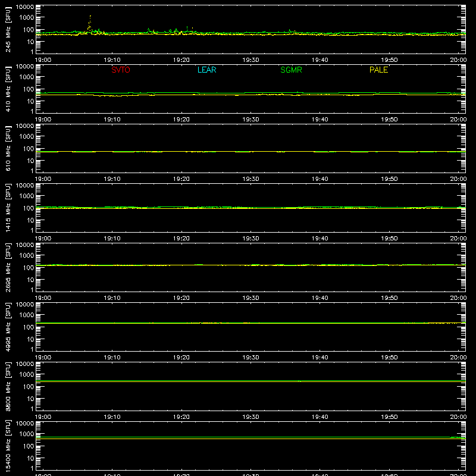Screen dimensions: 476x476
Task: Click the 1000 tick label on the 410 MHz panel
Action: (x=27, y=77)
